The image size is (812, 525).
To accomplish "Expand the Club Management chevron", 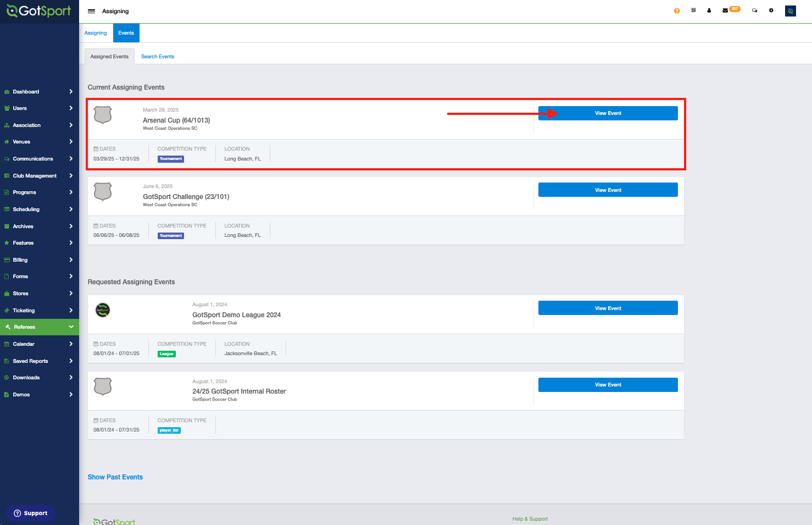I will click(x=71, y=176).
